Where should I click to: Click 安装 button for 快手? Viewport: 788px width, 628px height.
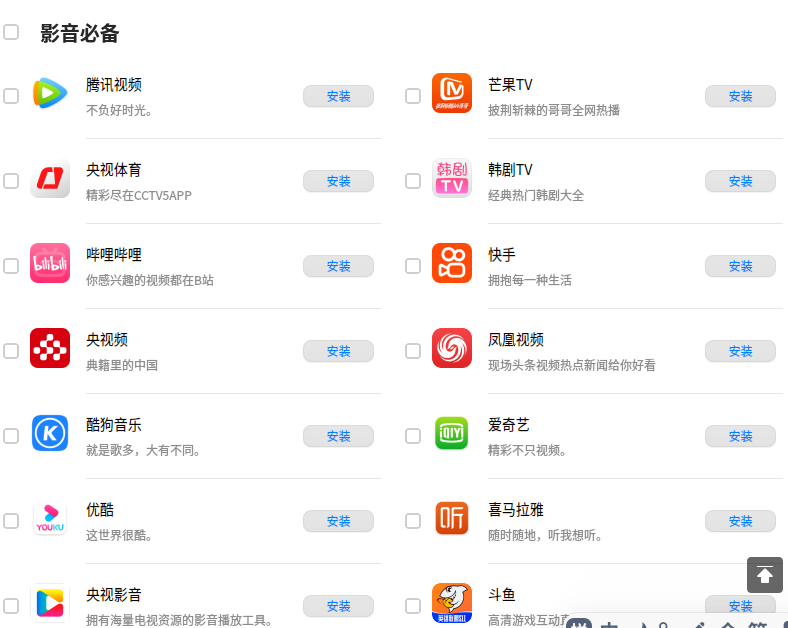pos(740,266)
